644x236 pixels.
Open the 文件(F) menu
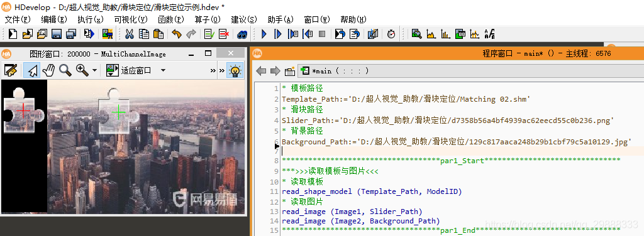tap(18, 19)
